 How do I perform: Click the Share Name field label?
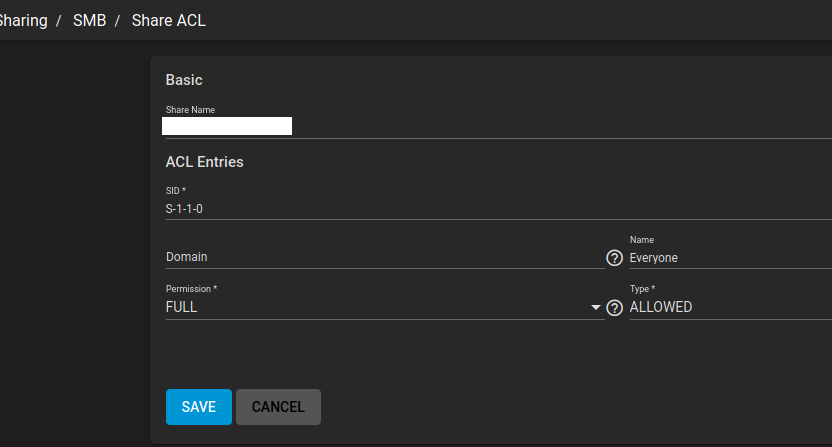(190, 110)
